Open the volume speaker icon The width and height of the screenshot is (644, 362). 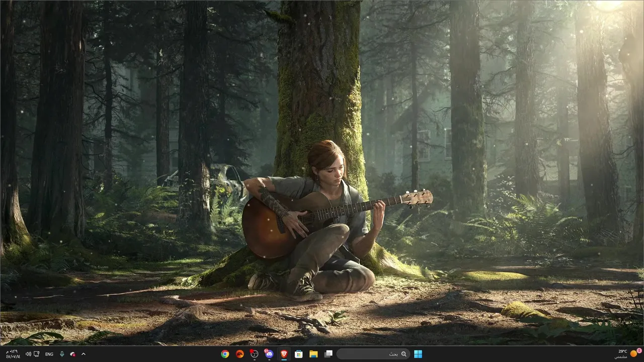pyautogui.click(x=28, y=354)
